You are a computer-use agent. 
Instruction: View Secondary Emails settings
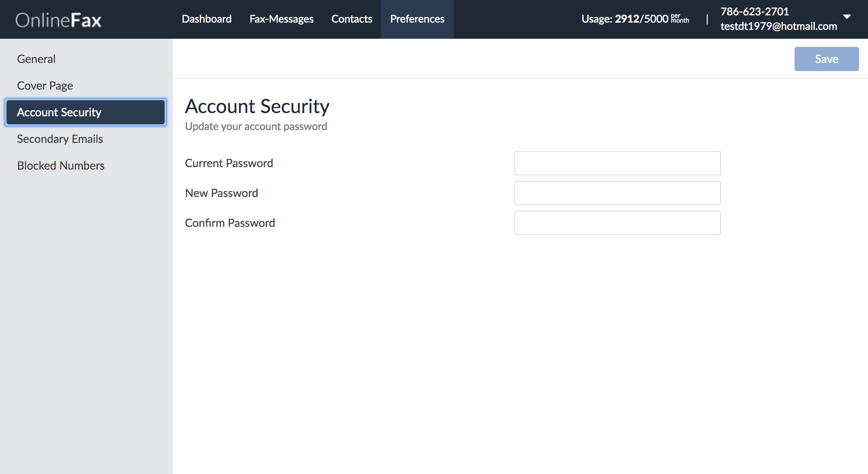(60, 139)
